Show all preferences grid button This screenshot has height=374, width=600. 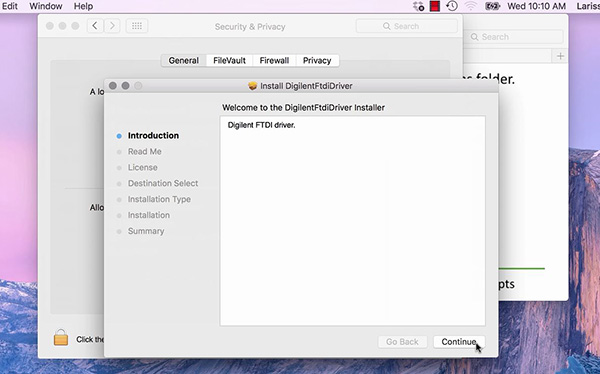[137, 26]
